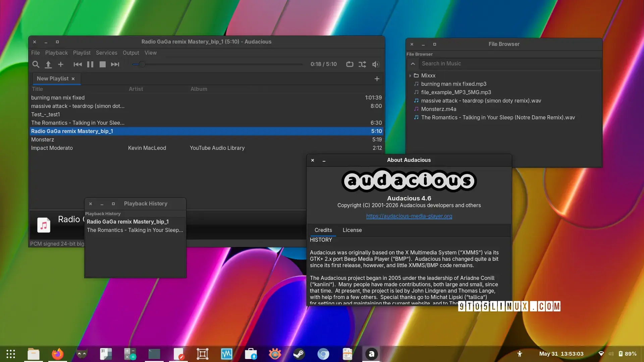Select 'The Romantics' Notre Dame Remix wav file
644x362 pixels.
(498, 118)
